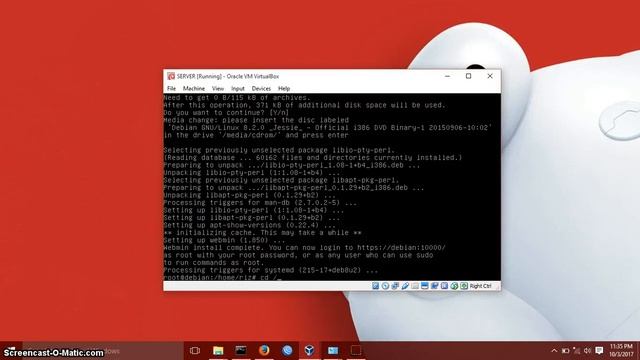Open the File menu
The image size is (640, 360).
[171, 89]
